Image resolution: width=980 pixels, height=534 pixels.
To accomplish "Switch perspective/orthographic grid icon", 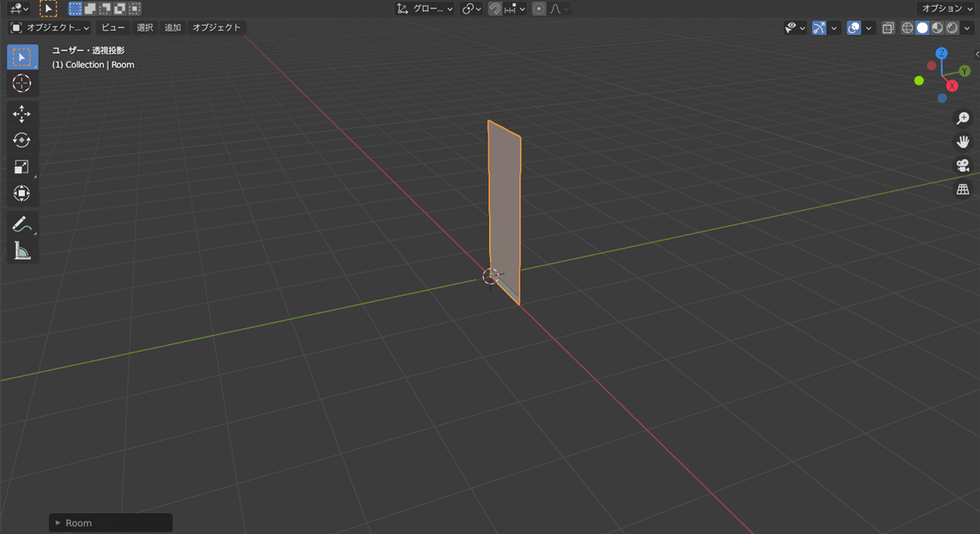I will [963, 189].
